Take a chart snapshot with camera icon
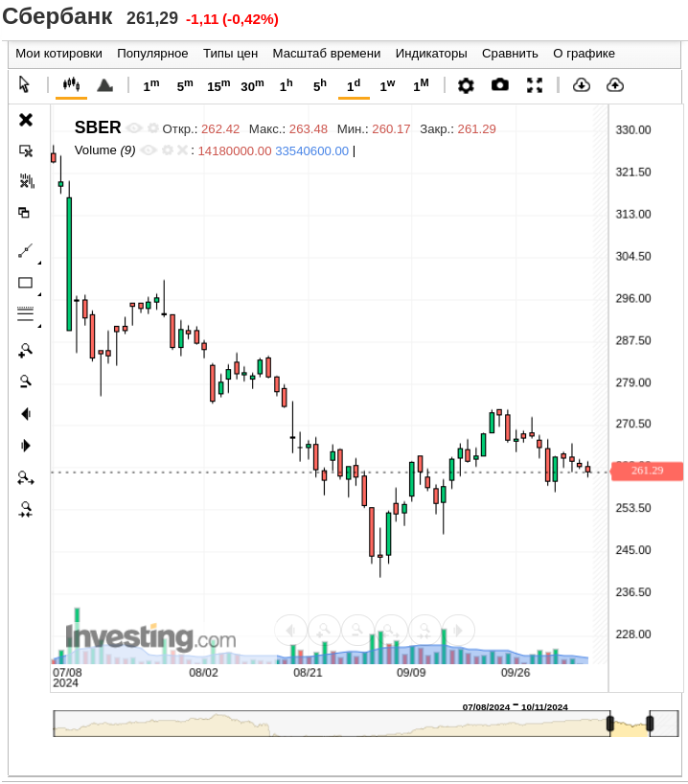The height and width of the screenshot is (784, 688). tap(500, 84)
